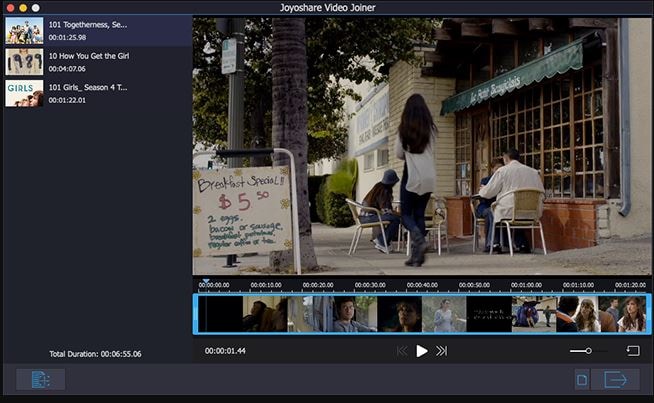Screen dimensions: 654x403
Task: Click the Total Duration 00:06:55.06 label
Action: [x=95, y=354]
